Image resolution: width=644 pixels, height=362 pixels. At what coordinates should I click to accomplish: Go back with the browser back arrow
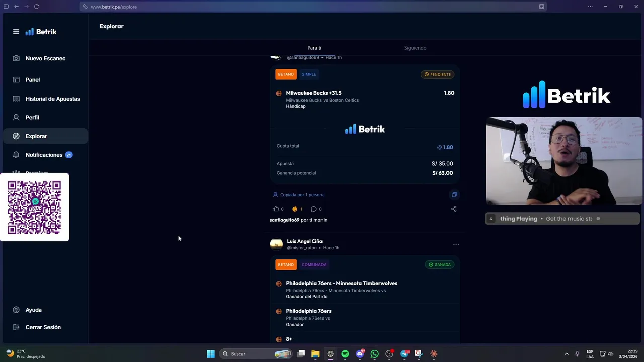16,7
